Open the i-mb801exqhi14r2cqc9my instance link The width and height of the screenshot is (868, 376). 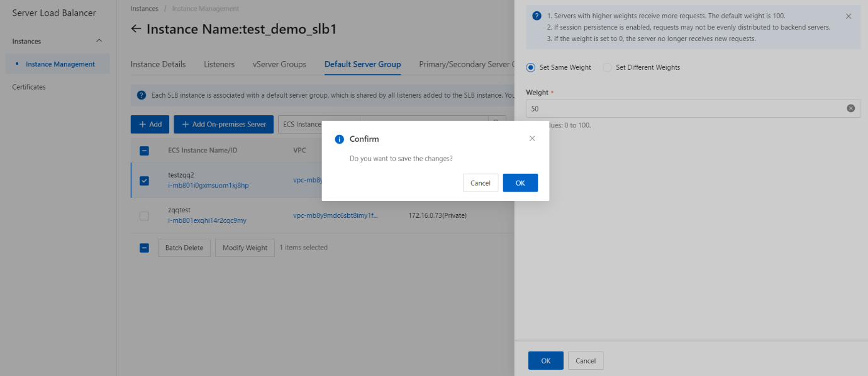[x=207, y=221]
